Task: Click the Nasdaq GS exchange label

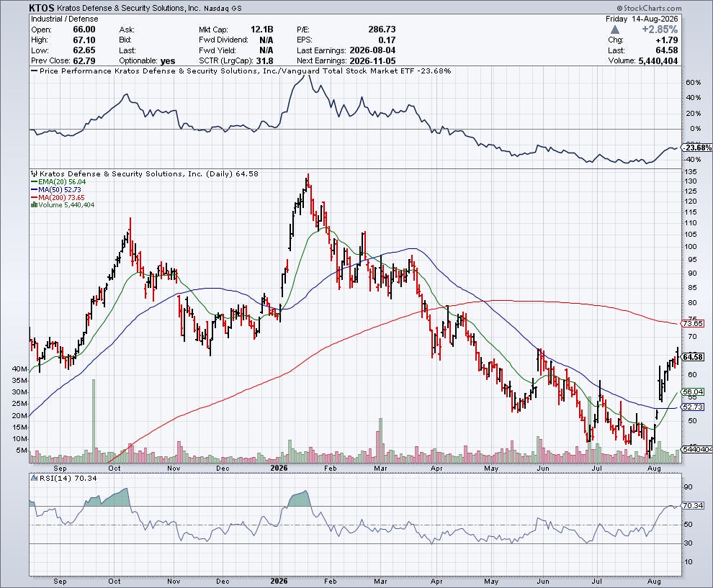Action: point(223,9)
